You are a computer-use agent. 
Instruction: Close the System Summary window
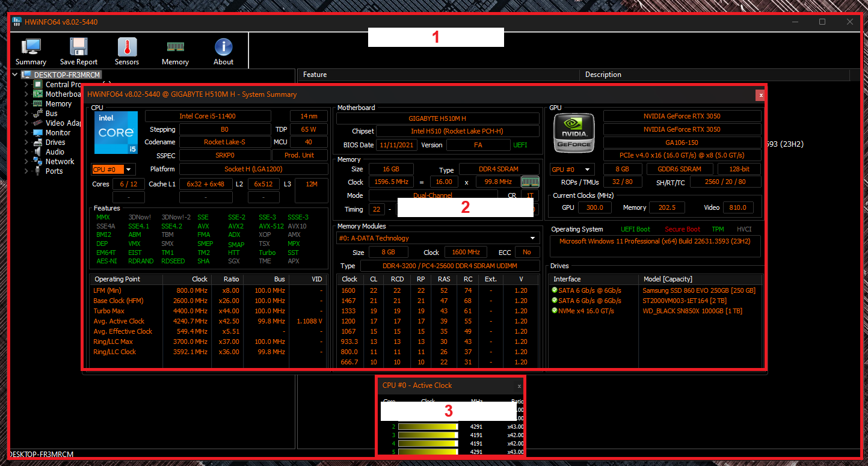point(761,94)
